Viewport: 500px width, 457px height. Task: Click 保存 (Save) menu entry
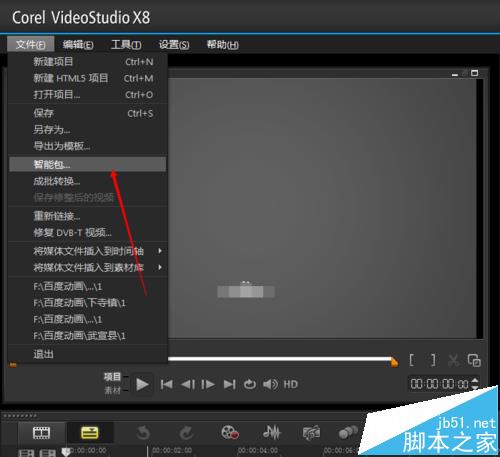(x=87, y=113)
